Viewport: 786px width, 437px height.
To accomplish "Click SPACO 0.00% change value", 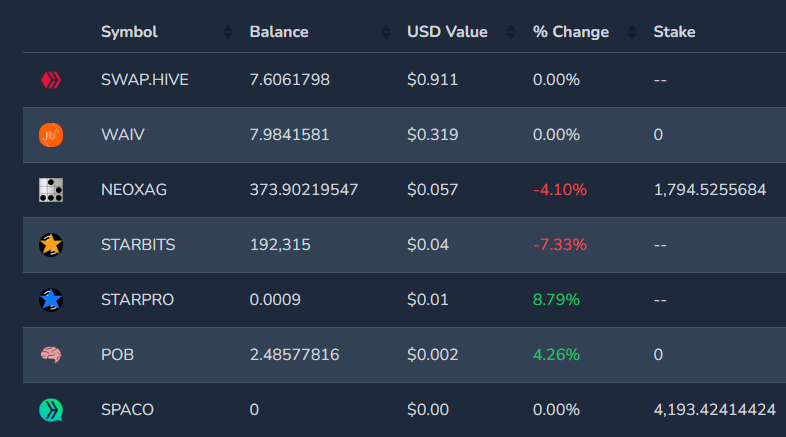I will coord(556,410).
